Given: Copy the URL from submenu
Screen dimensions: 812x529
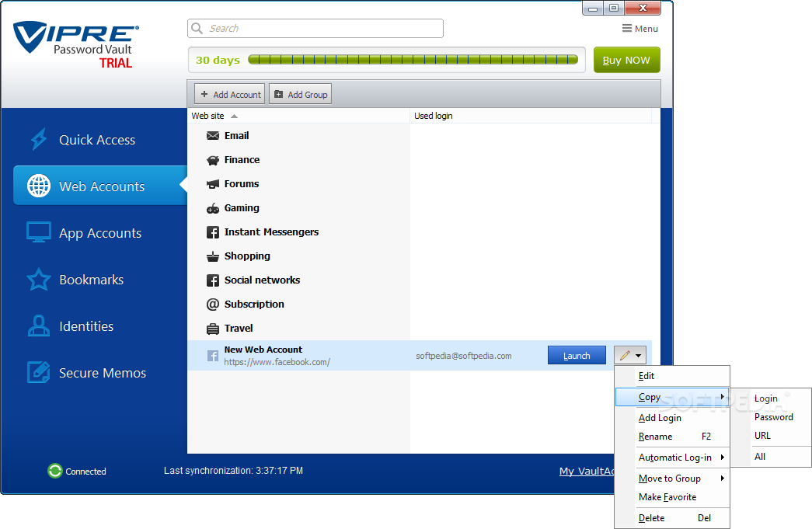Looking at the screenshot, I should [x=771, y=436].
